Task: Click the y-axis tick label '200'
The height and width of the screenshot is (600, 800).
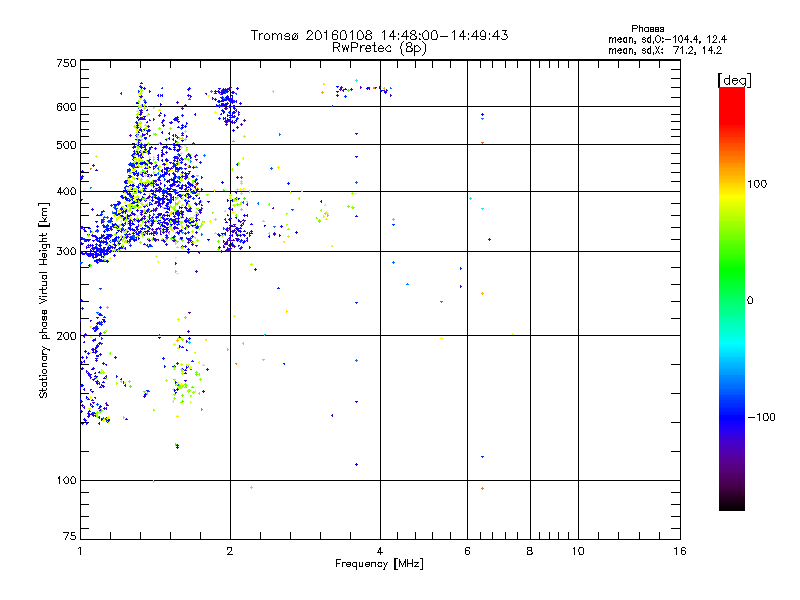Action: [x=66, y=336]
